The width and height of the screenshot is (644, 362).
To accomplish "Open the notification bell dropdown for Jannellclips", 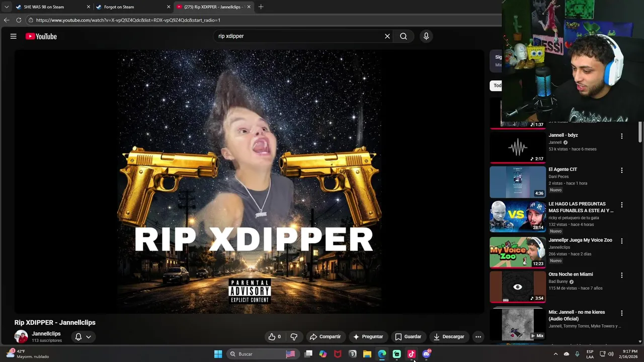I will pyautogui.click(x=83, y=337).
